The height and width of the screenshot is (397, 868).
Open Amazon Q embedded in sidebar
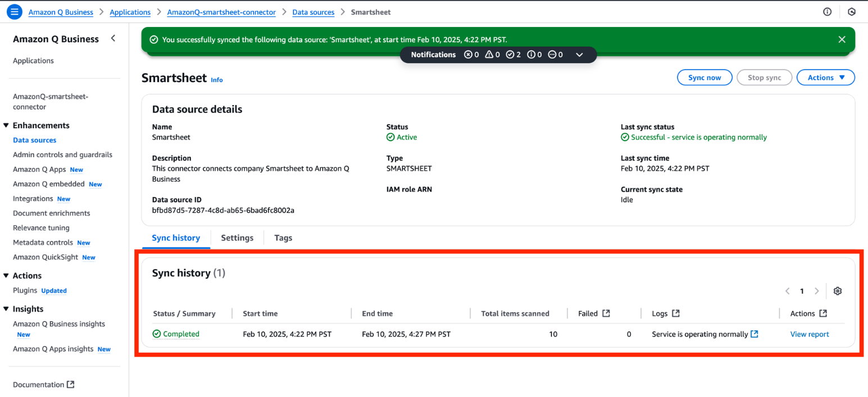(x=49, y=184)
